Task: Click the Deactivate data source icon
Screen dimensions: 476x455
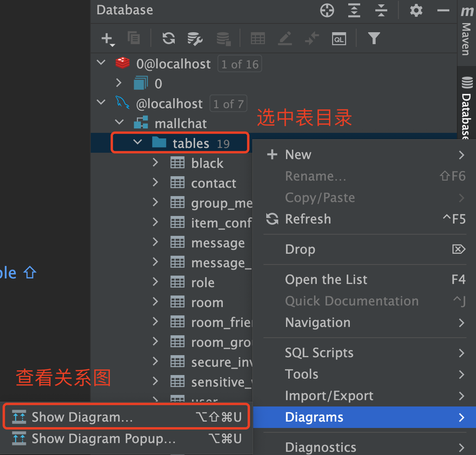Action: 223,39
